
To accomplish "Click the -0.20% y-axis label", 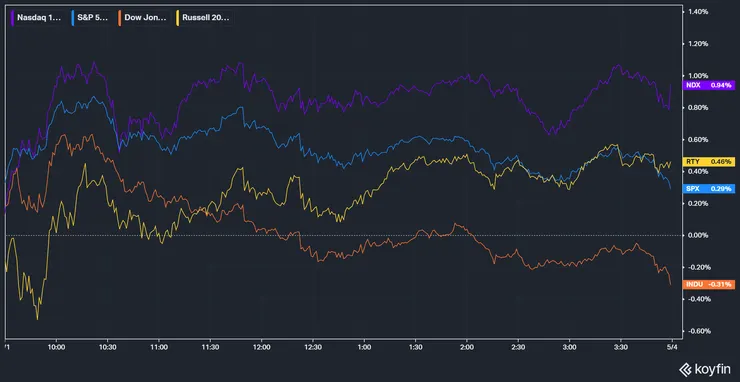I will 698,267.
